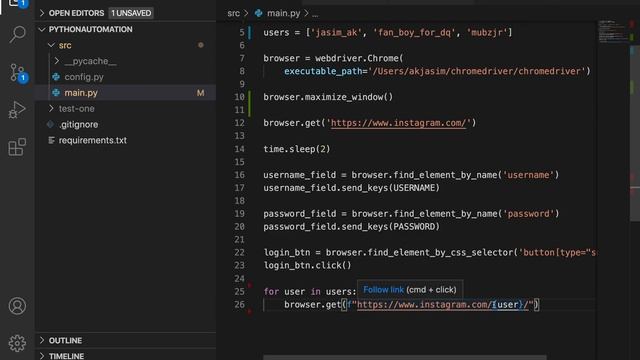Click line number 10 in the gutter
Screen dimensions: 640x360
[240, 97]
